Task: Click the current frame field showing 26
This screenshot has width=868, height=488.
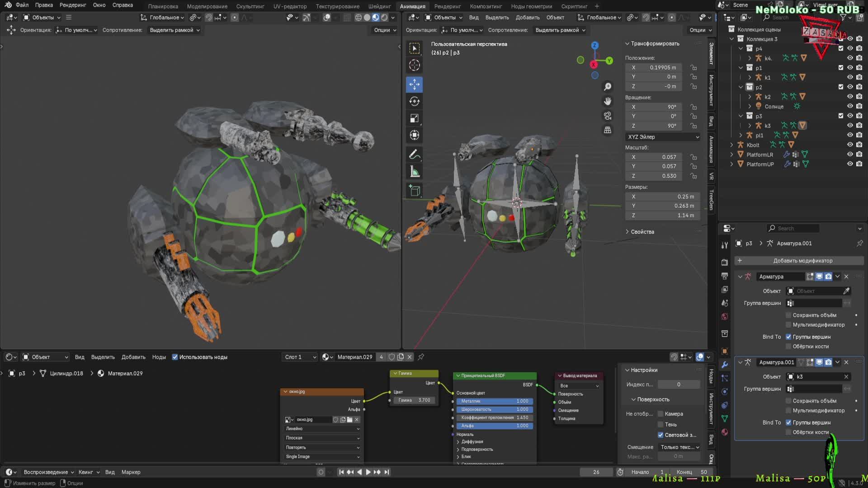Action: tap(596, 472)
